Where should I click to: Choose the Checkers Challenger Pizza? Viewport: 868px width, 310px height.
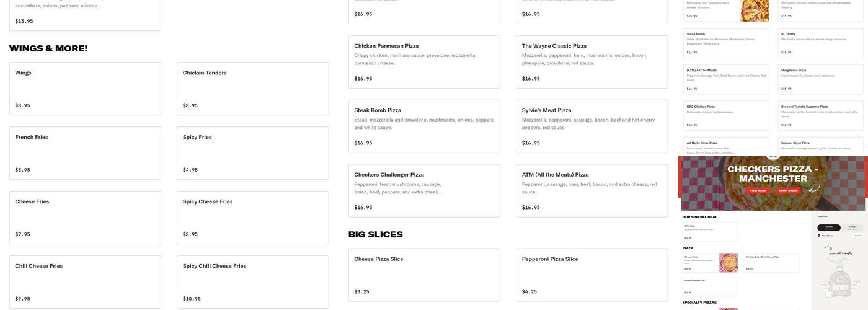[x=424, y=191]
